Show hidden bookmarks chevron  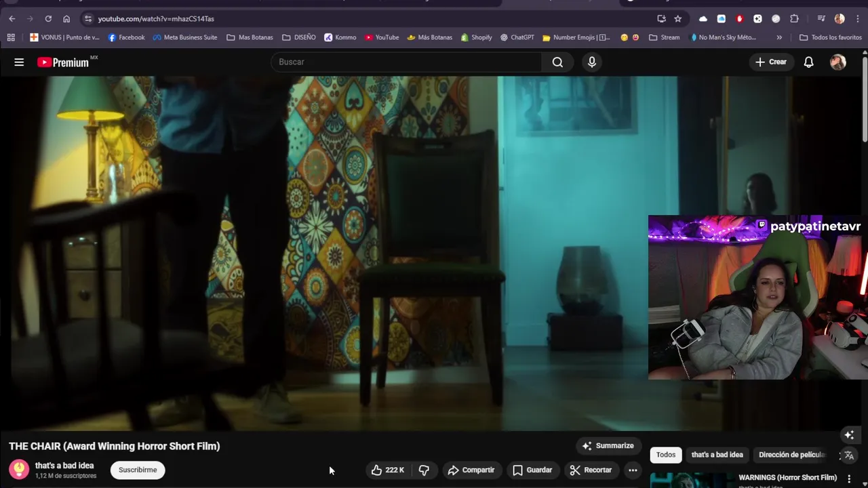[779, 37]
